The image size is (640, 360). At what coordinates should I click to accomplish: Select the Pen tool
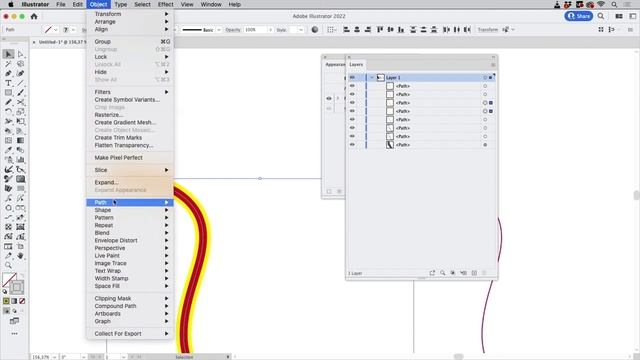coord(9,73)
